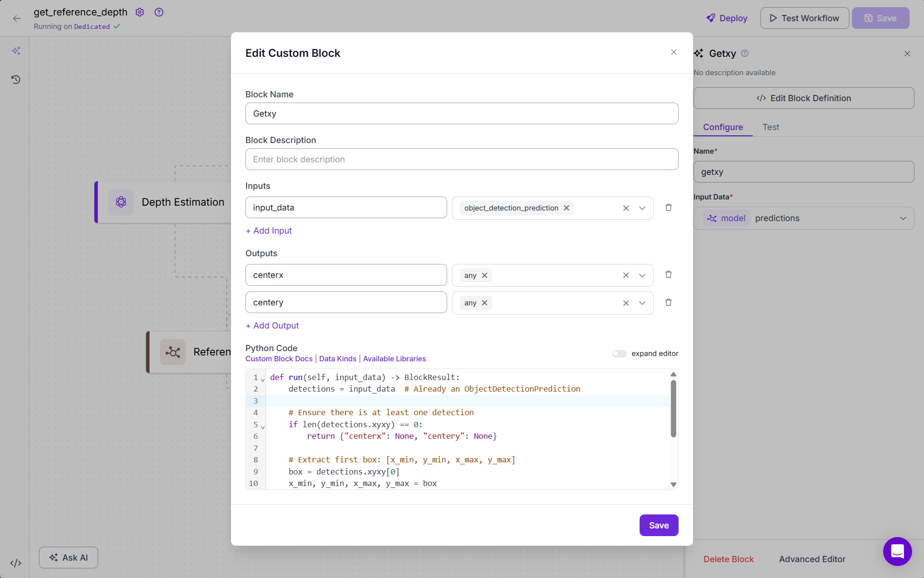This screenshot has width=924, height=578.
Task: Delete the input_data input row
Action: coord(668,208)
